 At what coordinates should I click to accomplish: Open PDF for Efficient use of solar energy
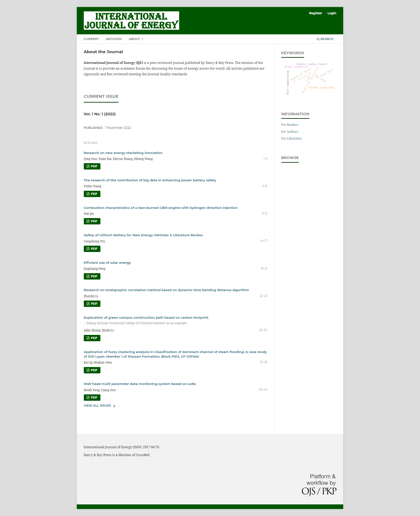pos(92,276)
